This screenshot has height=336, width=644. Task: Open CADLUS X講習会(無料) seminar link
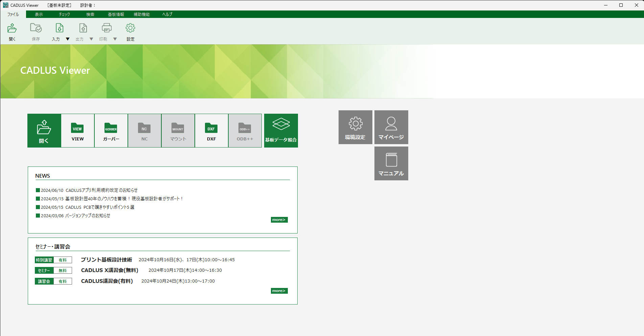[110, 270]
